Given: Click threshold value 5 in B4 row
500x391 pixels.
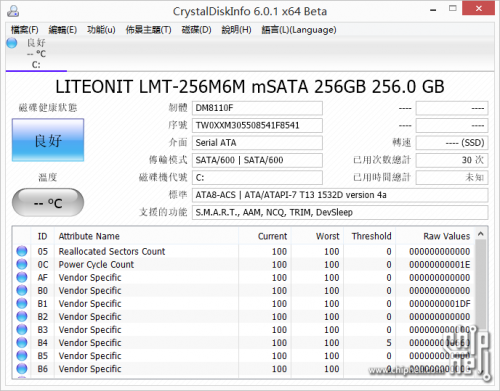Looking at the screenshot, I should coord(389,343).
